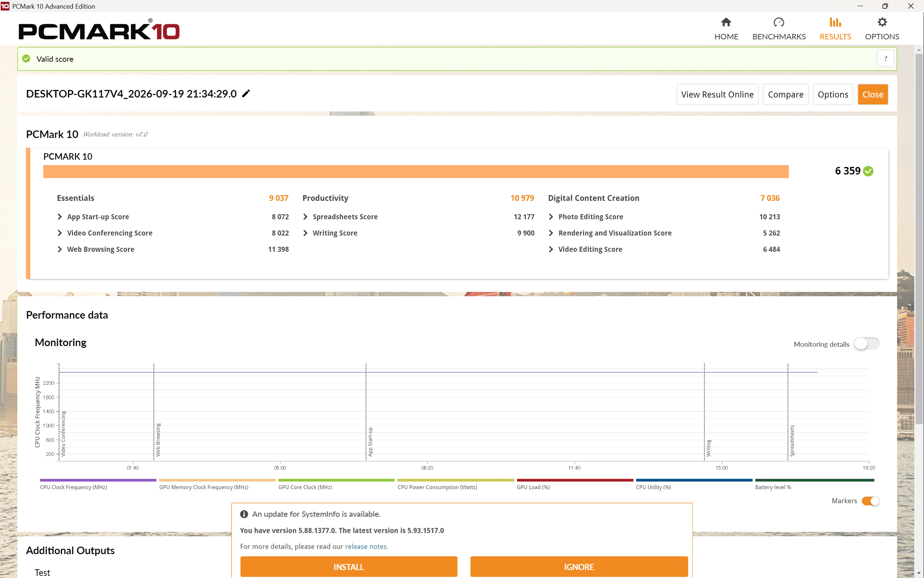
Task: Expand Writing Score details
Action: (x=305, y=233)
